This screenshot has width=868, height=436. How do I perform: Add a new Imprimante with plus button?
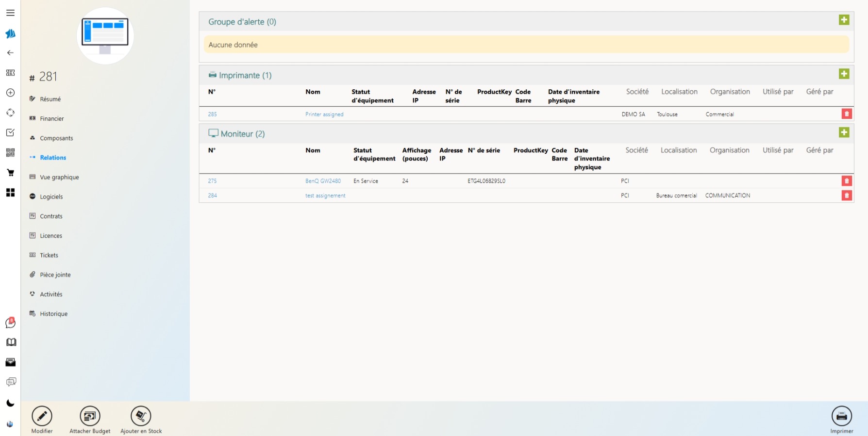[x=844, y=74]
